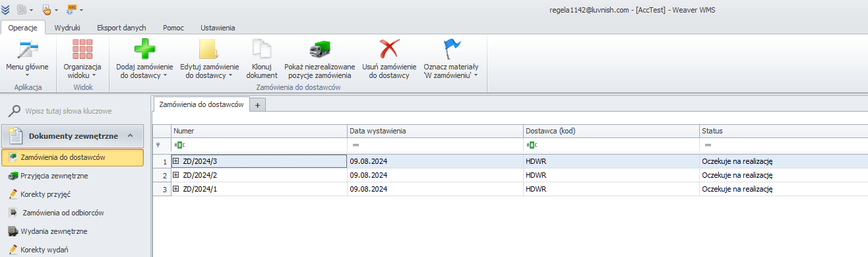The image size is (868, 257).
Task: Click HDWR supplier cell in row ZD/2024/3
Action: click(611, 161)
